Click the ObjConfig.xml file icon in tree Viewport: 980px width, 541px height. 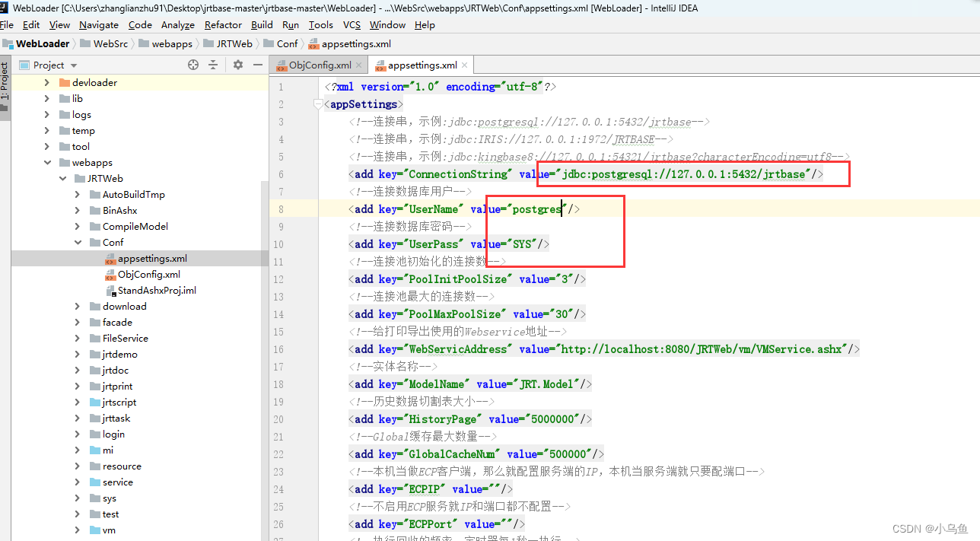click(x=110, y=275)
